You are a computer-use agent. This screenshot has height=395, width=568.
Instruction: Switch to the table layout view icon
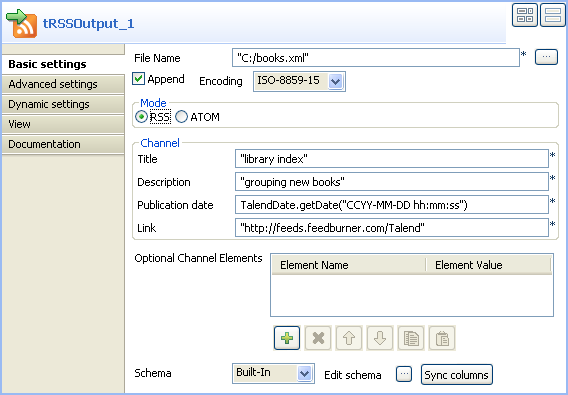(525, 15)
